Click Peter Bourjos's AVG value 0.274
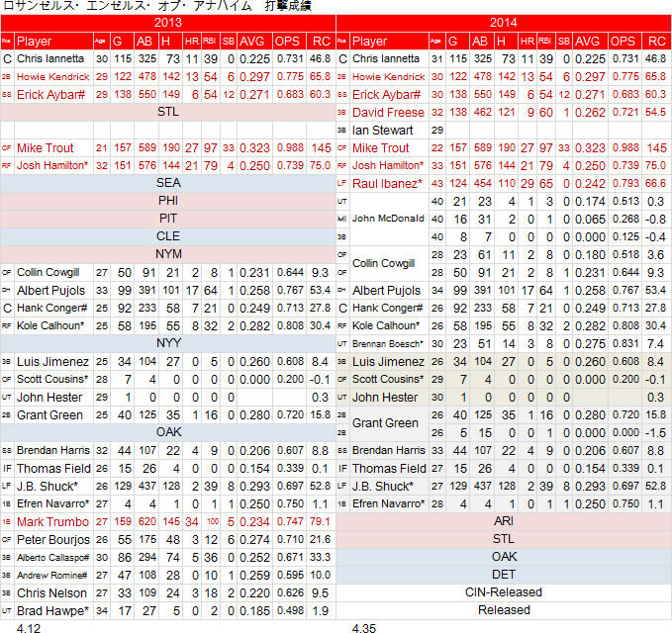 (254, 540)
